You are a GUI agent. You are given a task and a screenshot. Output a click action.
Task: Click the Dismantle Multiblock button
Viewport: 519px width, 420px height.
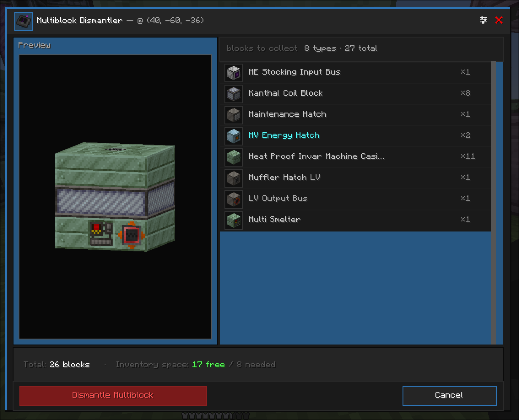pyautogui.click(x=113, y=396)
